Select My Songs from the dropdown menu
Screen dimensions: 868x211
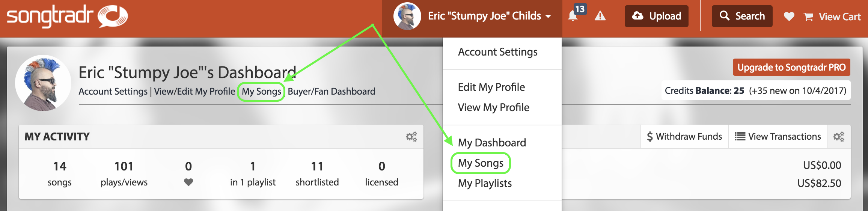(481, 163)
